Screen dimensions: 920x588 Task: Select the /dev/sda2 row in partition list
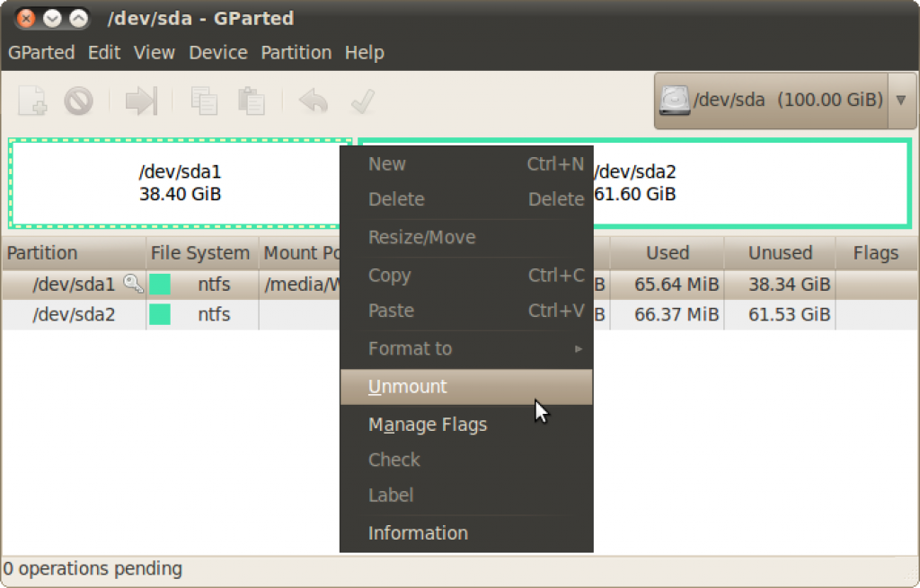[x=74, y=315]
